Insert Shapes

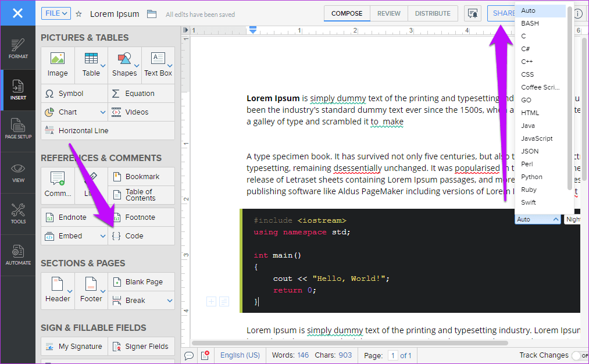click(124, 65)
